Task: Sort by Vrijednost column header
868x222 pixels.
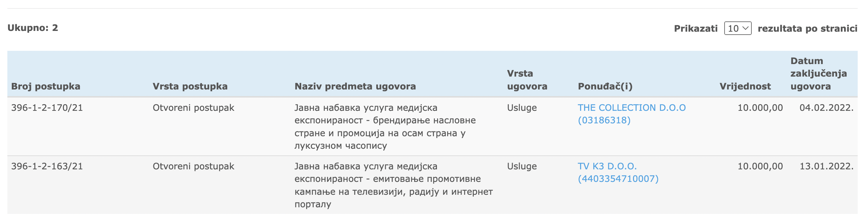Action: point(745,86)
